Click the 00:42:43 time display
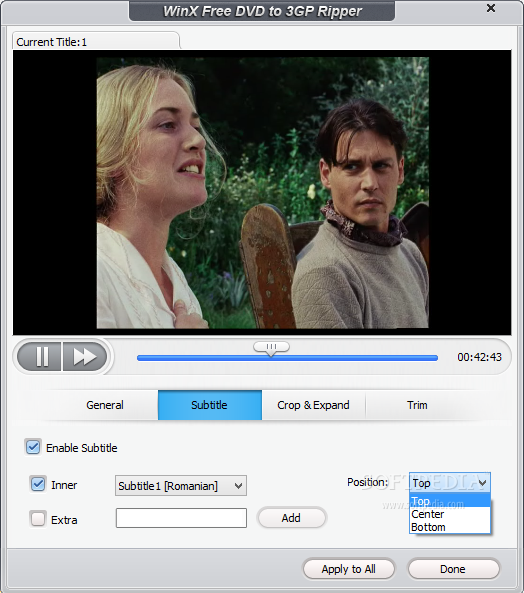 (x=479, y=357)
